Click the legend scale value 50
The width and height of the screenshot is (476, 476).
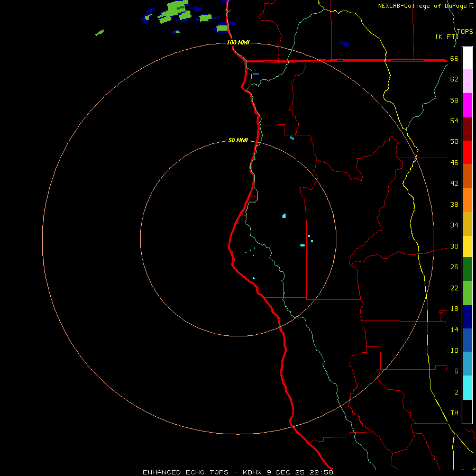coord(454,141)
